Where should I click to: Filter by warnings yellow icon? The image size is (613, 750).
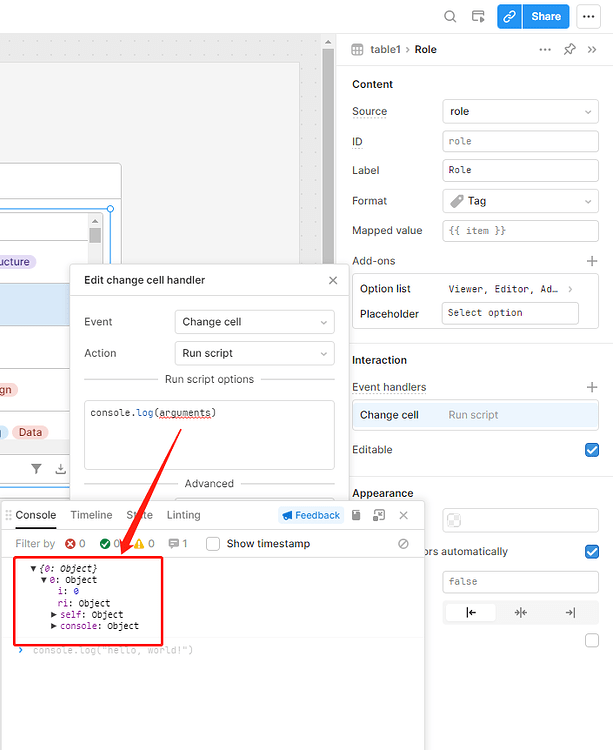click(139, 544)
